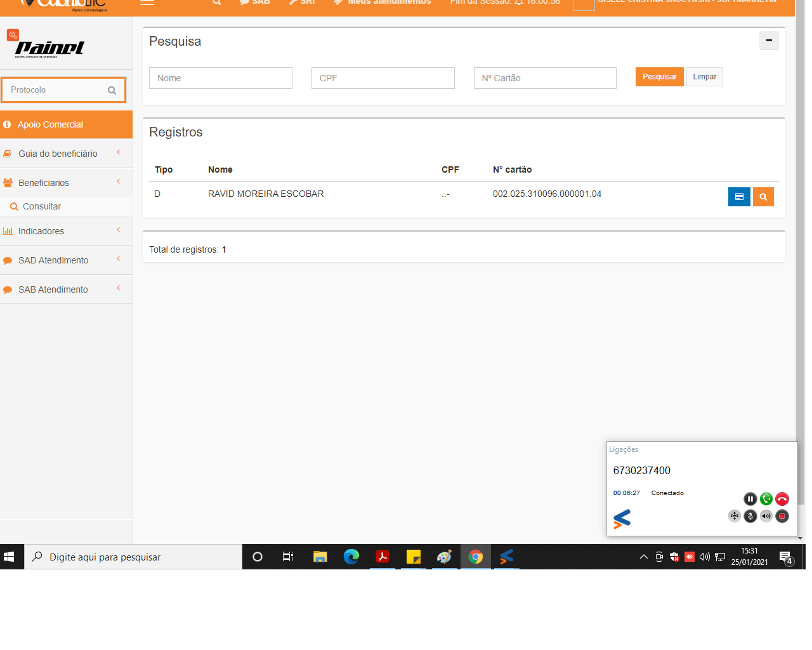This screenshot has width=812, height=650.
Task: Expand the Indicadores sidebar section
Action: (41, 231)
